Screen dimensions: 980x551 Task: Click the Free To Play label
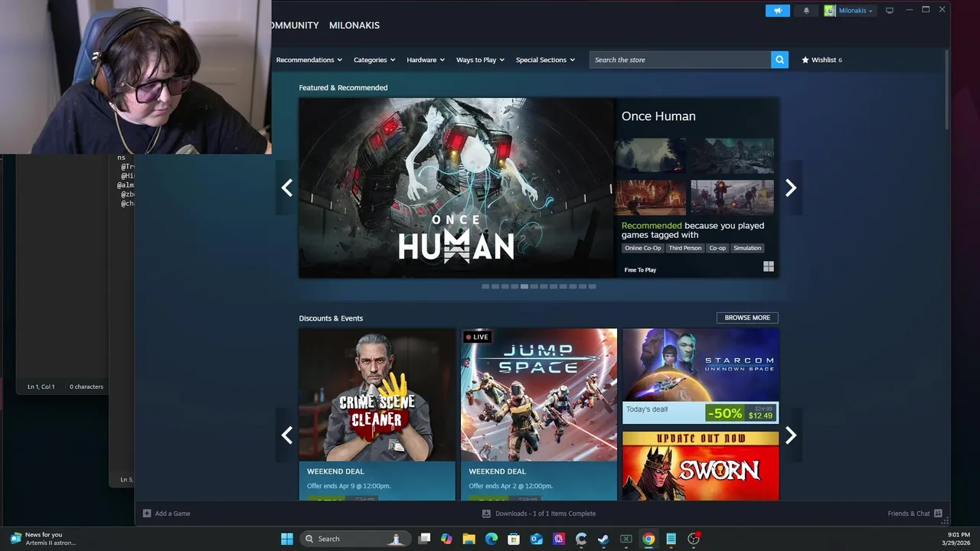pyautogui.click(x=640, y=270)
